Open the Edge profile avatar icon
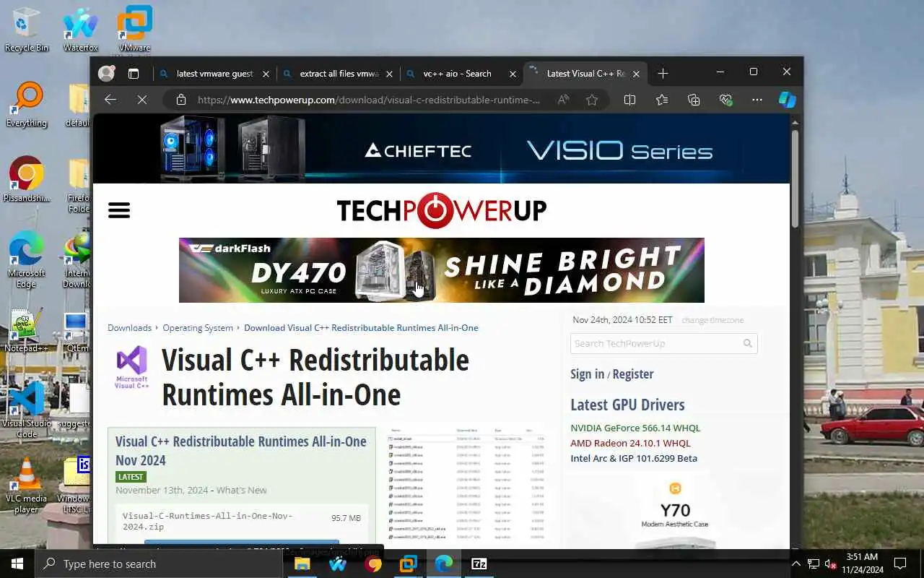 [x=107, y=73]
